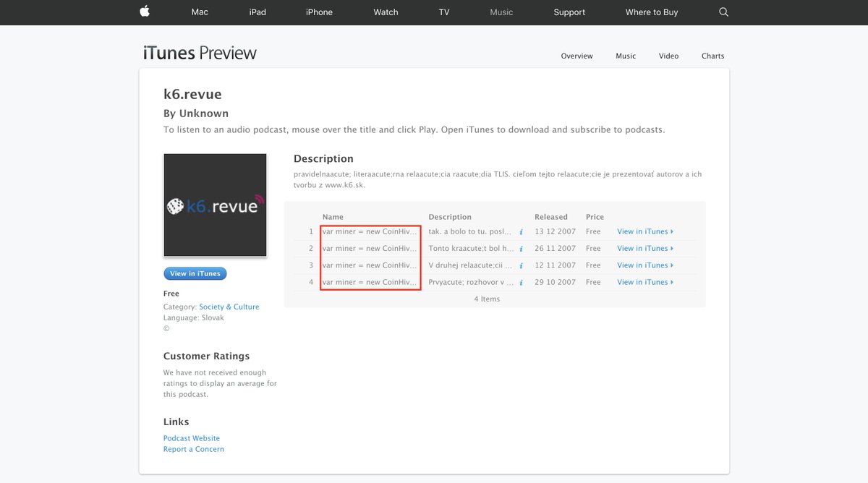Viewport: 868px width, 483px height.
Task: Open the Support menu item
Action: pos(569,12)
